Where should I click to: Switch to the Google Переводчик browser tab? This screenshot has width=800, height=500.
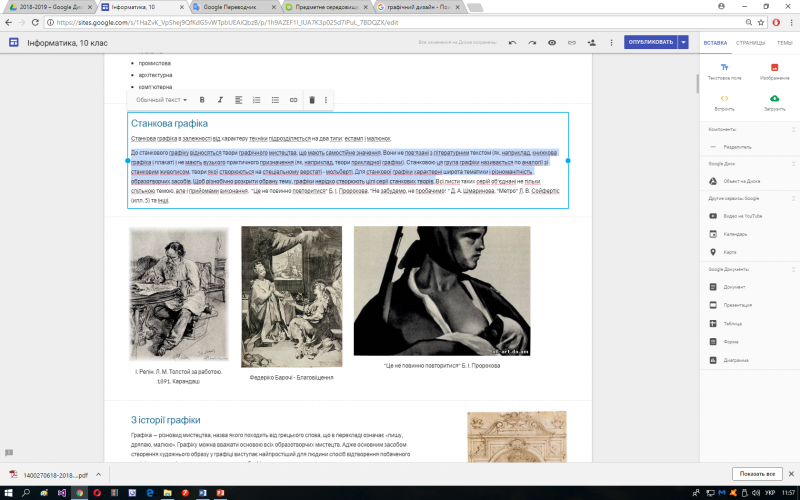235,7
